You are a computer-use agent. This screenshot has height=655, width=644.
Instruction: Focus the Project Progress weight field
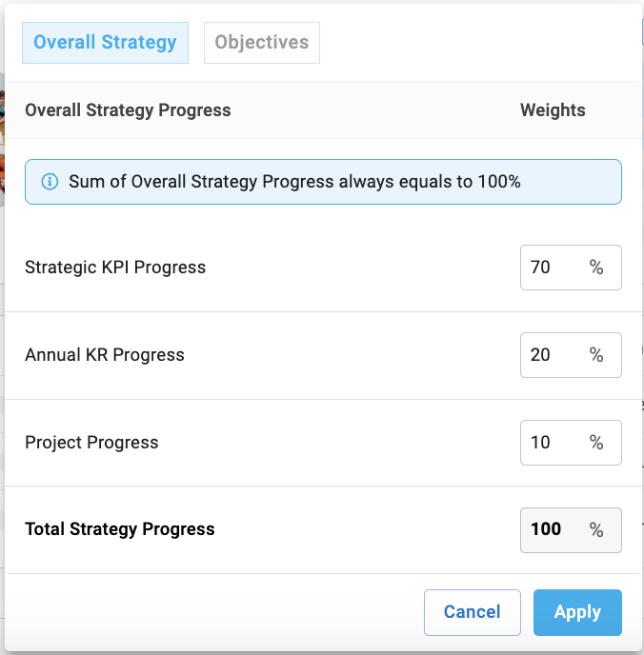571,443
